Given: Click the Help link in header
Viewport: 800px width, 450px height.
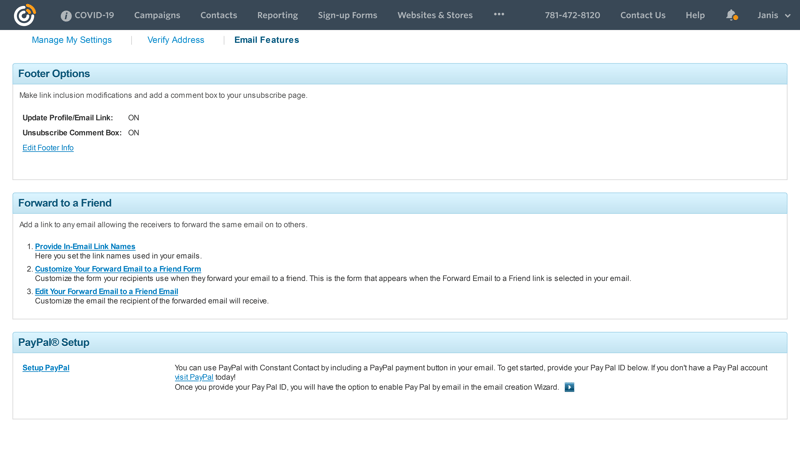Looking at the screenshot, I should pyautogui.click(x=695, y=15).
